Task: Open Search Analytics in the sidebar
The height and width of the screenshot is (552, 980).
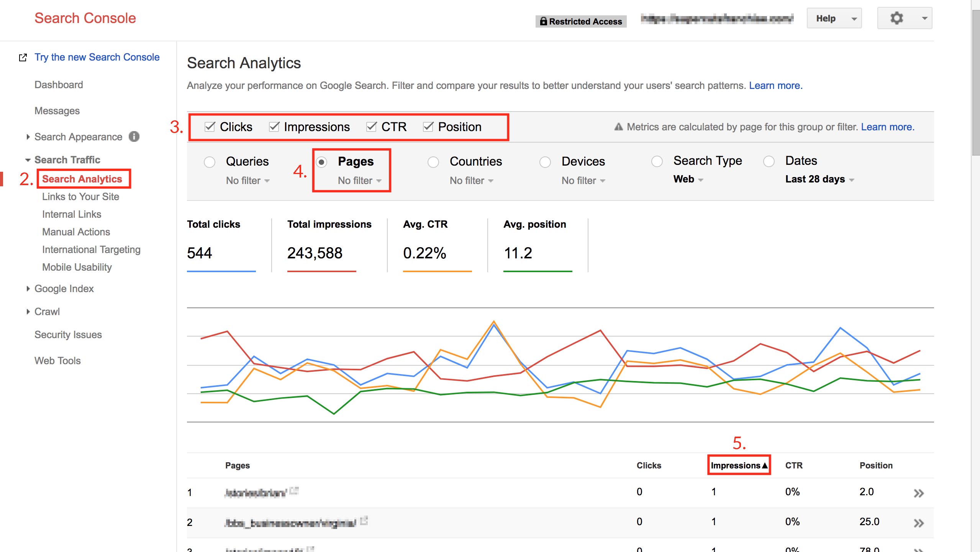Action: (x=82, y=179)
